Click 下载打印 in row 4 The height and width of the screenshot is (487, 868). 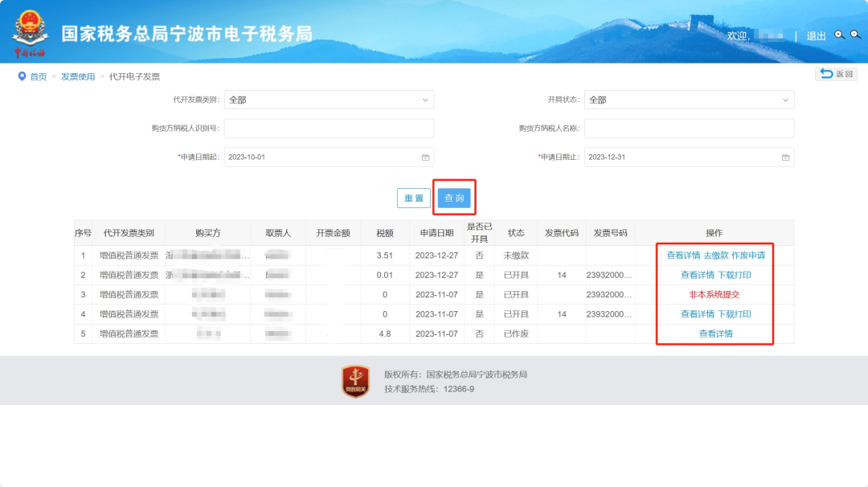[734, 314]
